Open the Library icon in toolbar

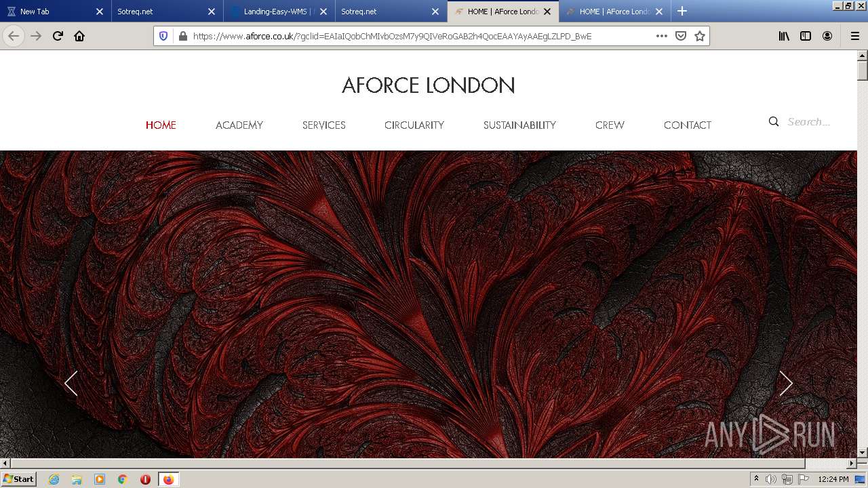click(784, 36)
